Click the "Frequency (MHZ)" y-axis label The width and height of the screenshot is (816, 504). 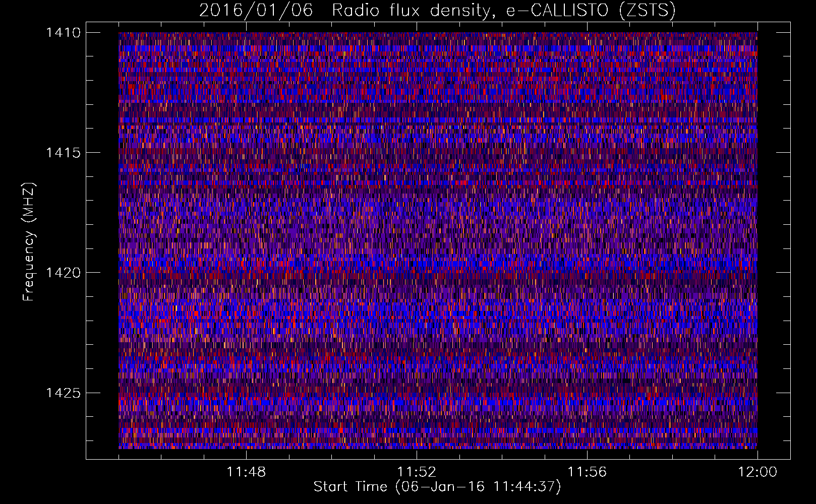29,242
